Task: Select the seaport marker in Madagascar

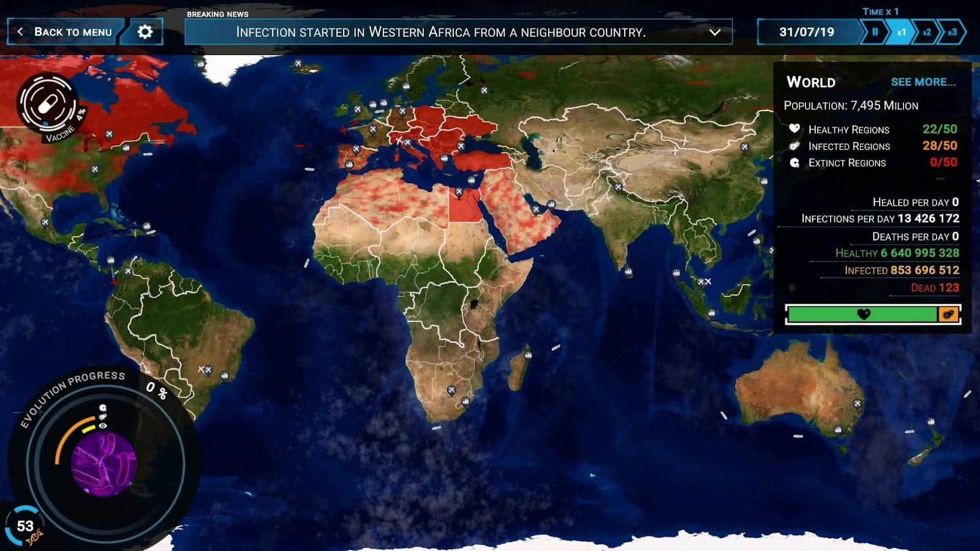Action: (528, 354)
